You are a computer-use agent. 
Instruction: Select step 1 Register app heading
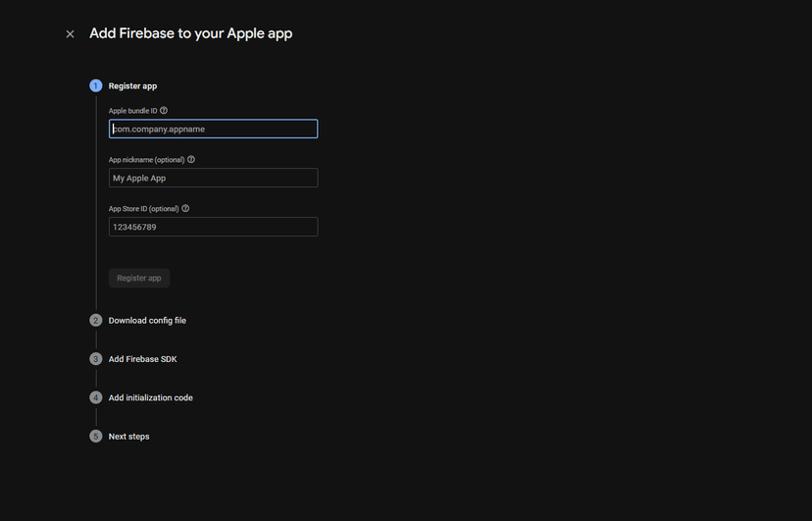click(x=132, y=86)
